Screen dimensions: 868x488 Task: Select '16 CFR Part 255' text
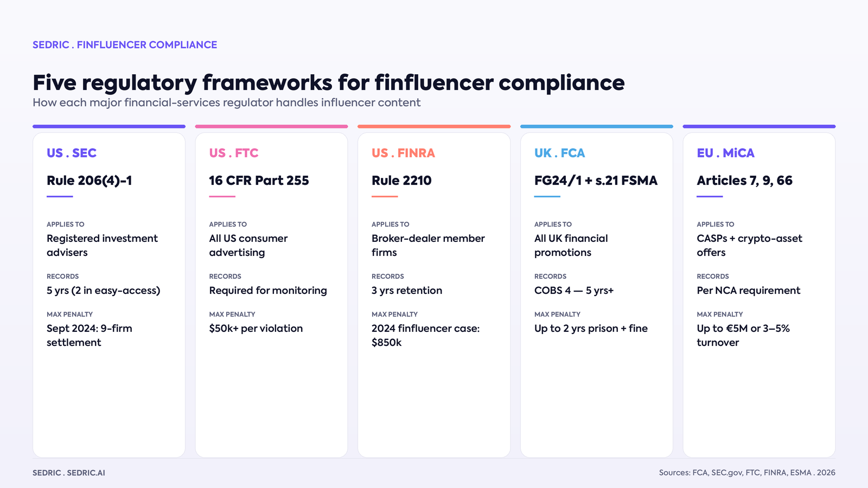click(259, 181)
